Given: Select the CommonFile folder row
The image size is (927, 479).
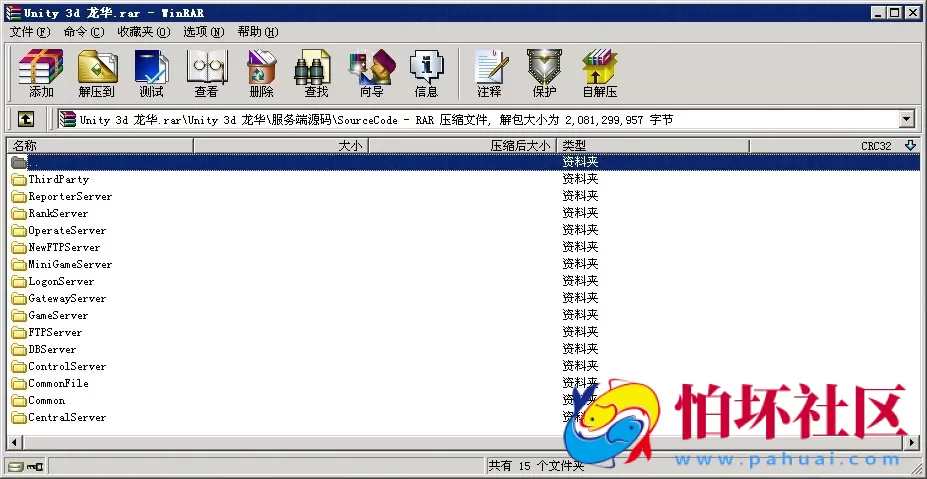Looking at the screenshot, I should point(464,383).
